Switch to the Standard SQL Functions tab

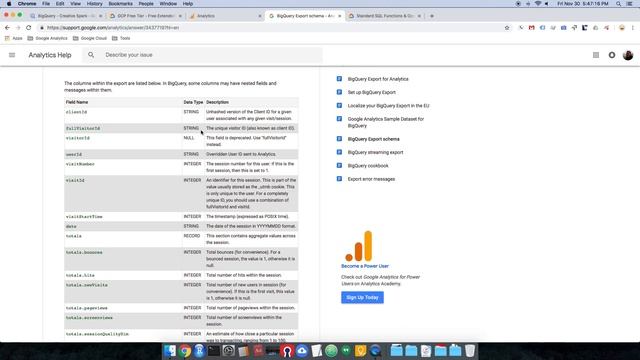384,16
